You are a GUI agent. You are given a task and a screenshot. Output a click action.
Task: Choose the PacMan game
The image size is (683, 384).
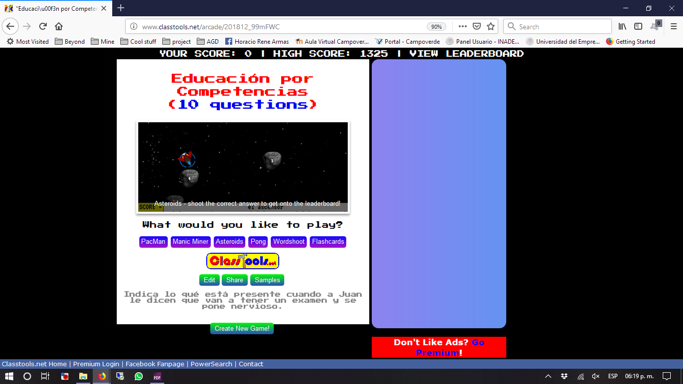point(153,242)
